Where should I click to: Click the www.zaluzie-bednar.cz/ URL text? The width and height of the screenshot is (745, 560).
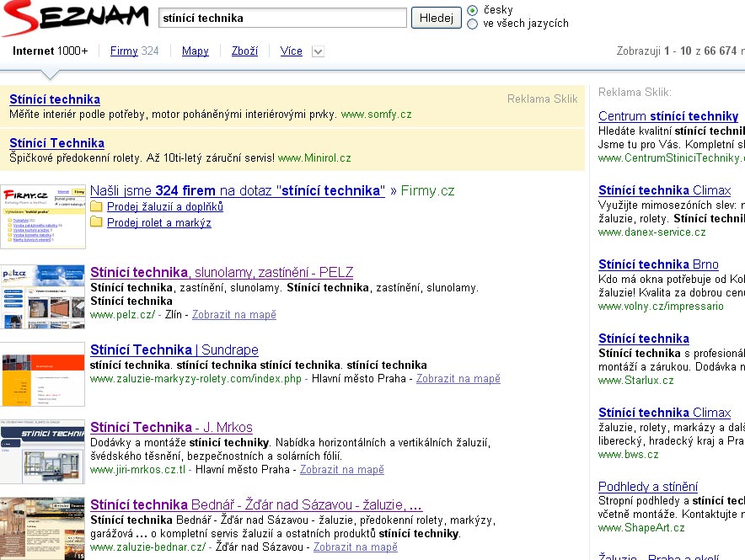(147, 547)
